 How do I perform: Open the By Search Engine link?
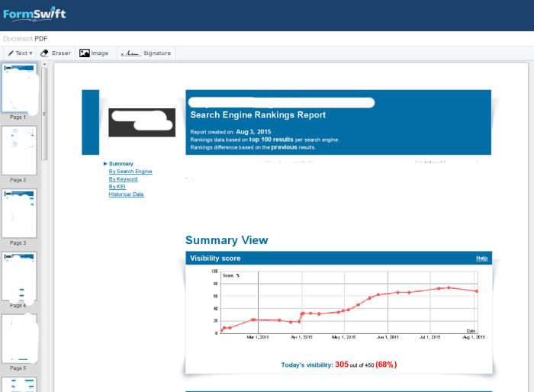tap(130, 172)
